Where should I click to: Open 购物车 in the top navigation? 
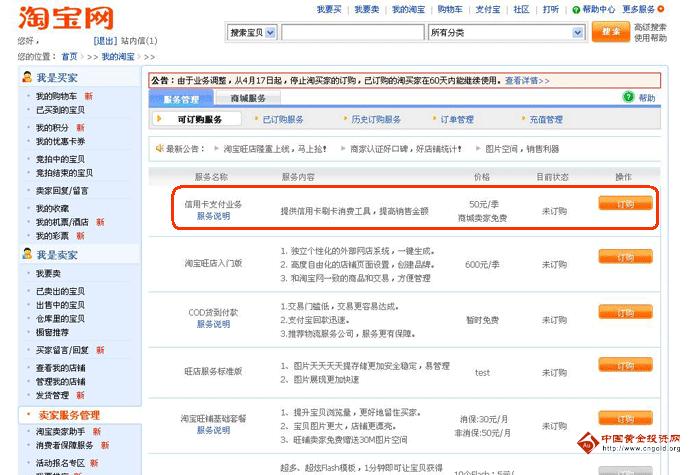(450, 9)
